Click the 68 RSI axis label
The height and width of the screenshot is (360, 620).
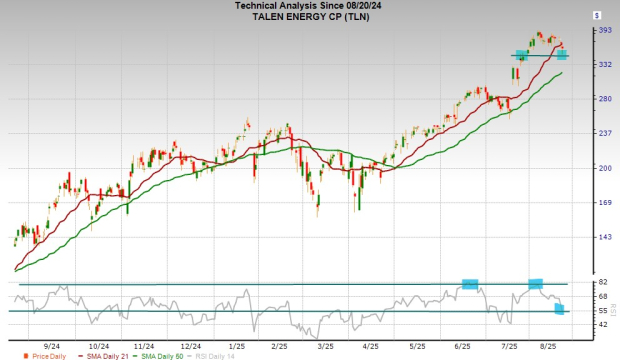[603, 296]
